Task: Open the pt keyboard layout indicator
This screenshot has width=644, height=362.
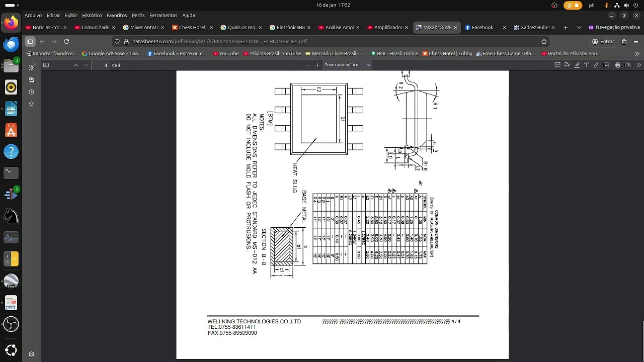Action: point(592,5)
